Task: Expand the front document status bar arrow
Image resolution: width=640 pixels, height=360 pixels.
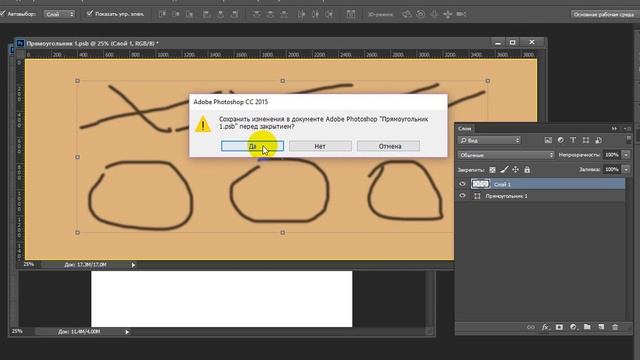Action: tap(133, 265)
